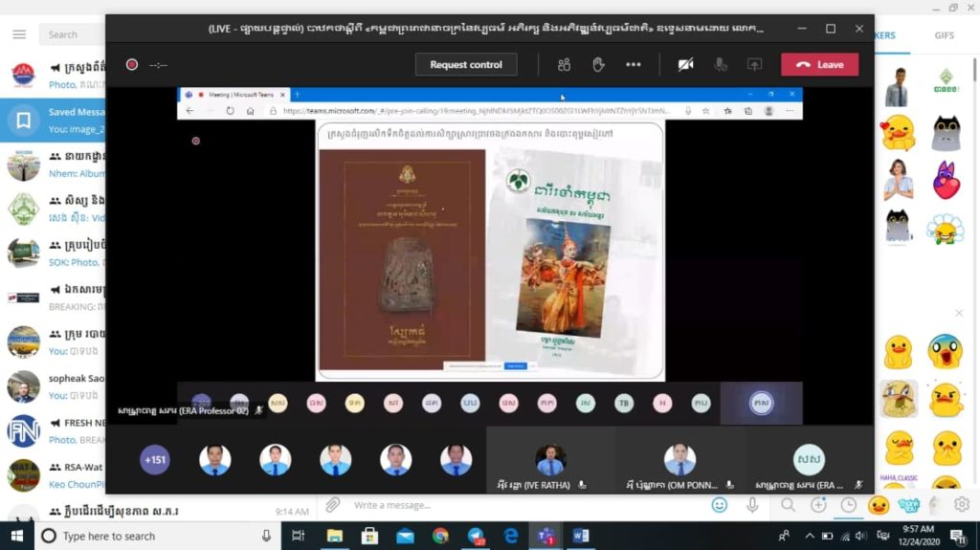Close the sticker set section with X
Viewport: 980px width, 550px height.
[x=959, y=313]
